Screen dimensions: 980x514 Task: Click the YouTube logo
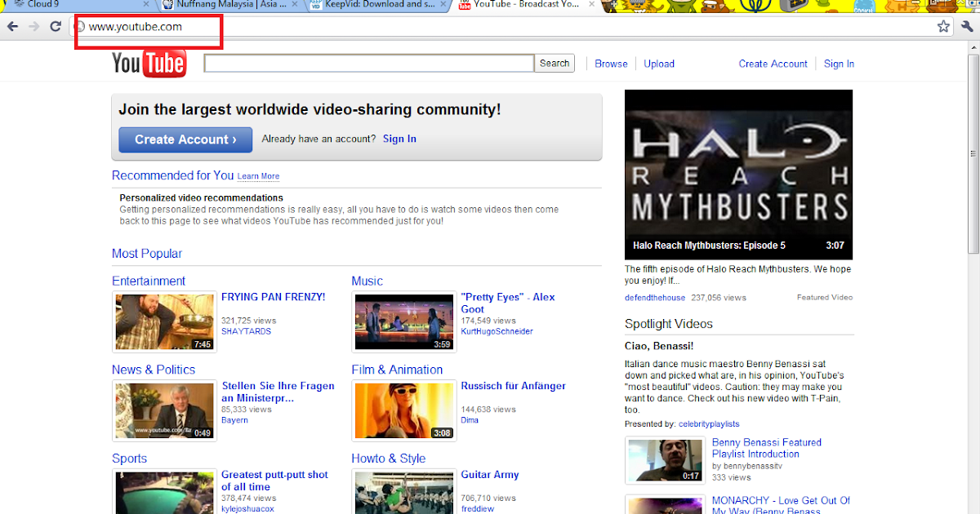click(149, 63)
